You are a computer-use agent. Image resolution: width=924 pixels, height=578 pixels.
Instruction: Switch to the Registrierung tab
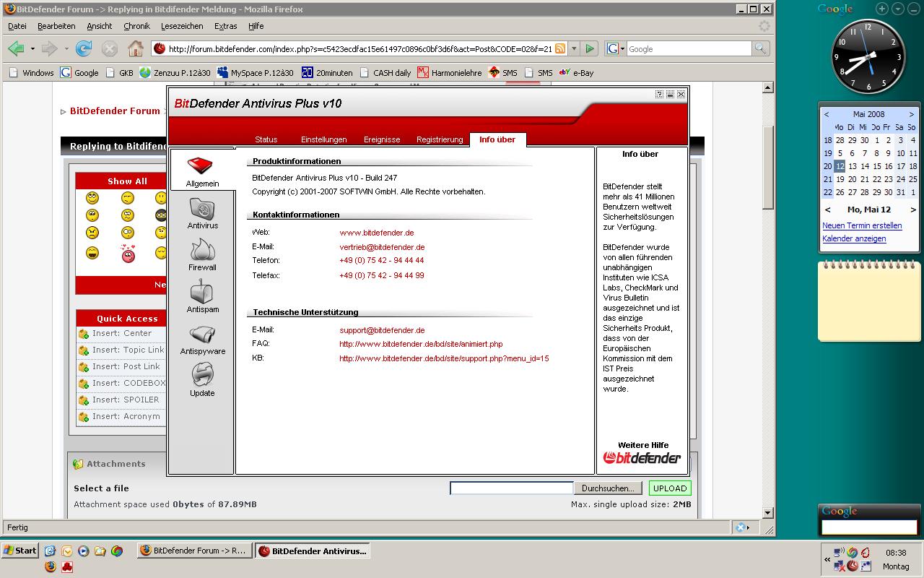(440, 139)
